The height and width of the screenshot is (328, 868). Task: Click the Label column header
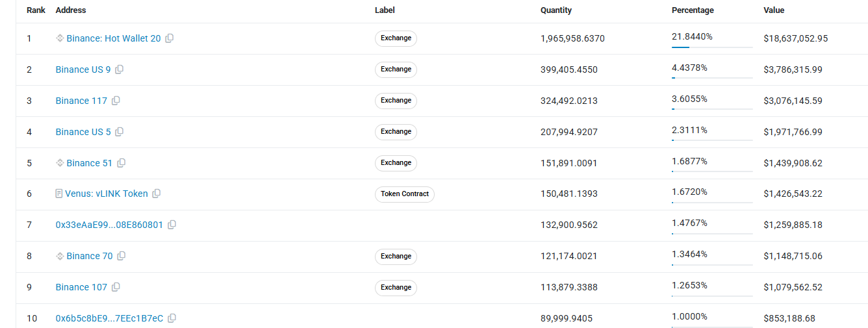pyautogui.click(x=385, y=10)
